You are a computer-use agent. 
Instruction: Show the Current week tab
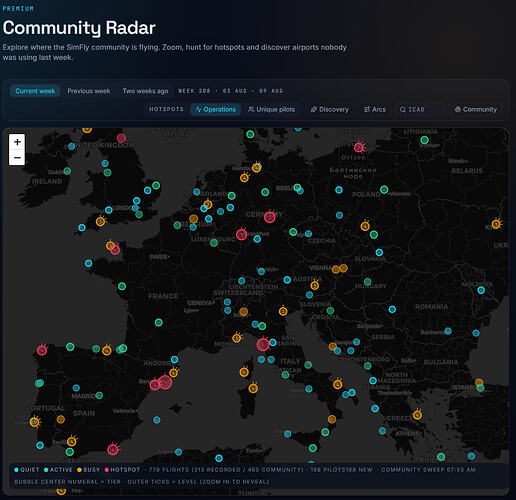pyautogui.click(x=35, y=91)
